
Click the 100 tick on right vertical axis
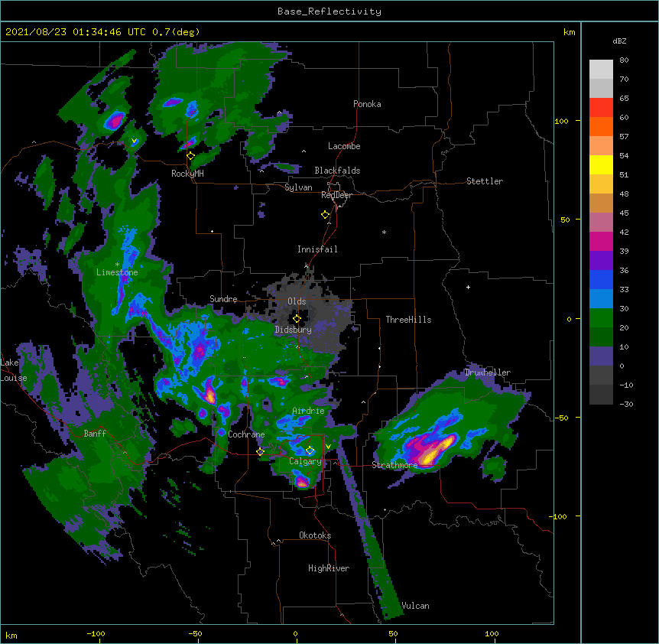click(561, 121)
